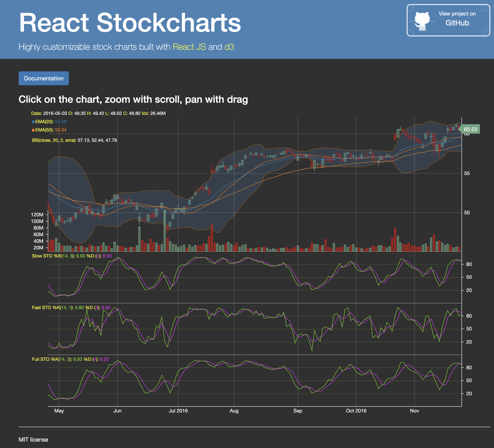This screenshot has width=494, height=448.
Task: Click the BB(close, 20, 2, sma) label
Action: click(54, 140)
